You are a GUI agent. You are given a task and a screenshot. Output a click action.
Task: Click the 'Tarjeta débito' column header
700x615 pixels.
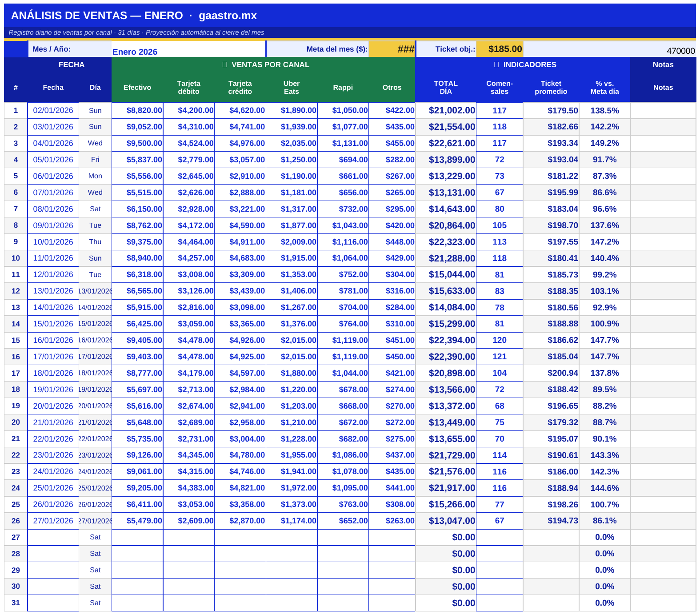point(189,87)
